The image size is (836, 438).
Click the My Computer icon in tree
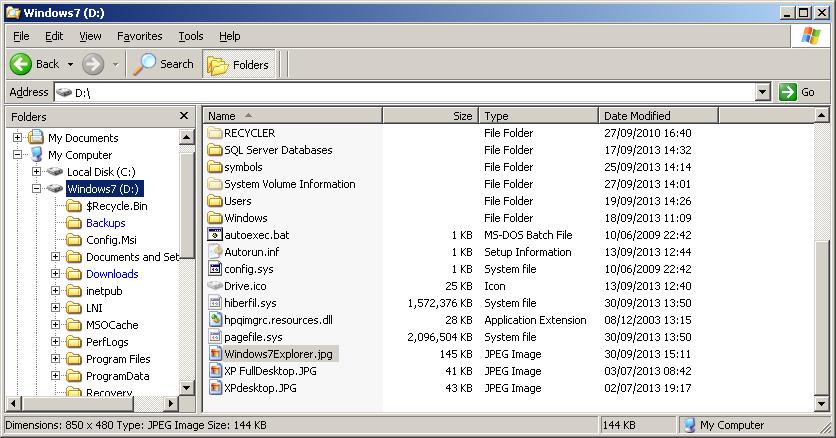click(x=36, y=155)
